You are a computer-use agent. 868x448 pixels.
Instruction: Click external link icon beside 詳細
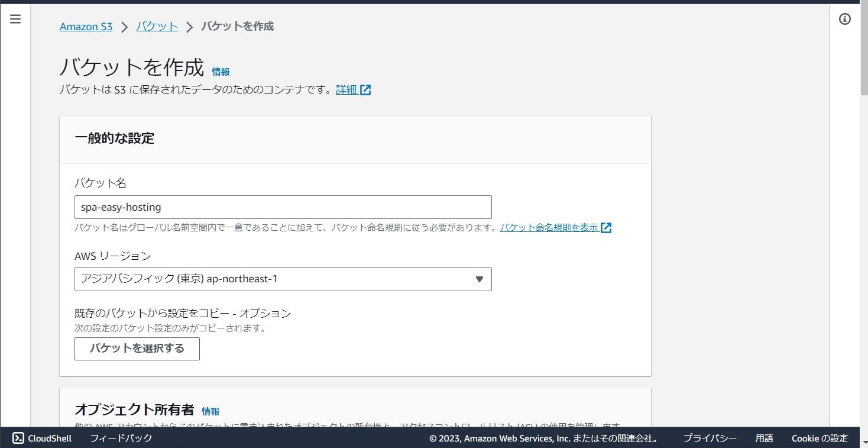[365, 90]
